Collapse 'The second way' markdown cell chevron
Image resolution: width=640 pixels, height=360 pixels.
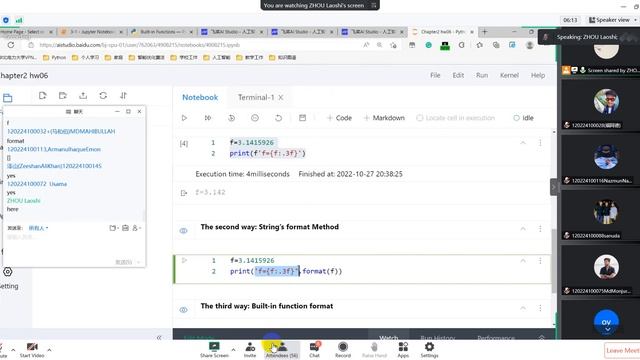click(x=523, y=229)
